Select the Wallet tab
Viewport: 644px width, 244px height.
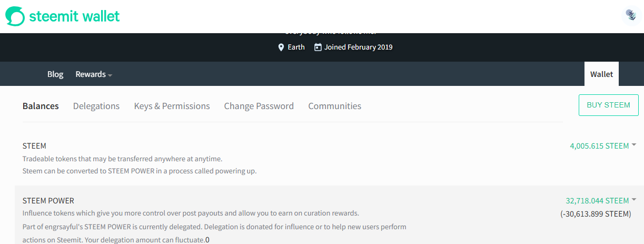[601, 74]
